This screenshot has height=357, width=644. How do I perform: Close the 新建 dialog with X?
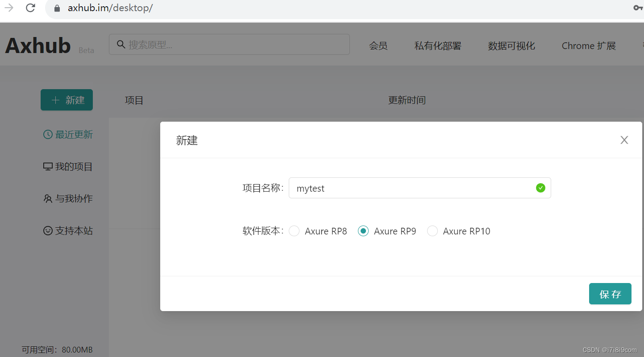point(624,140)
